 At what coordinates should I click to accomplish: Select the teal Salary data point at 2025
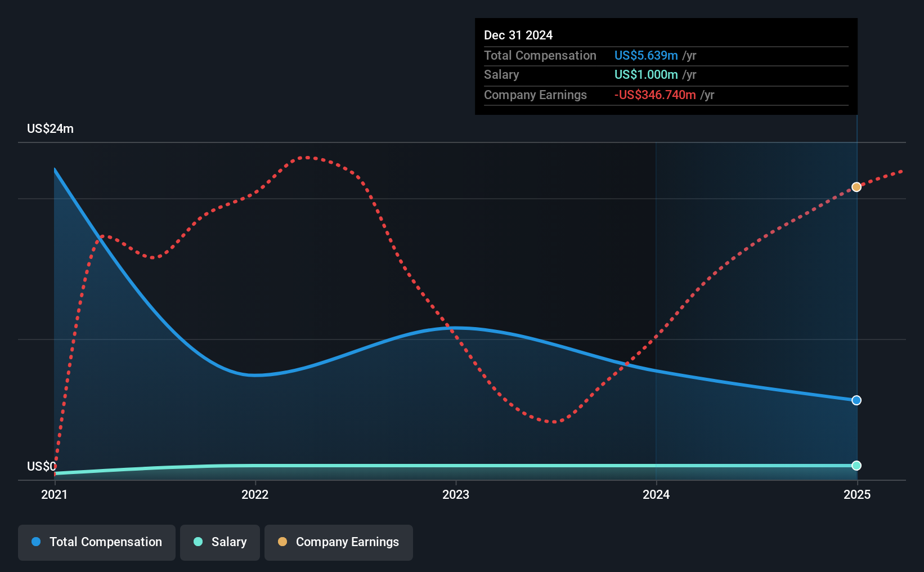(x=856, y=466)
